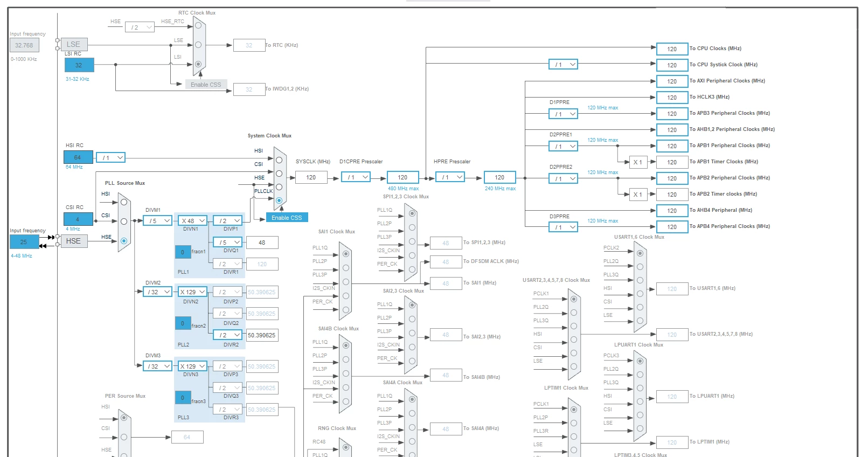Click the HSE oscillator block
Screen dimensions: 868x457
tap(74, 241)
